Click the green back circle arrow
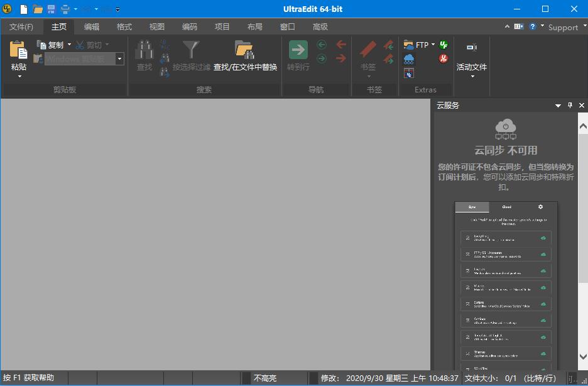The image size is (588, 386). pos(322,45)
